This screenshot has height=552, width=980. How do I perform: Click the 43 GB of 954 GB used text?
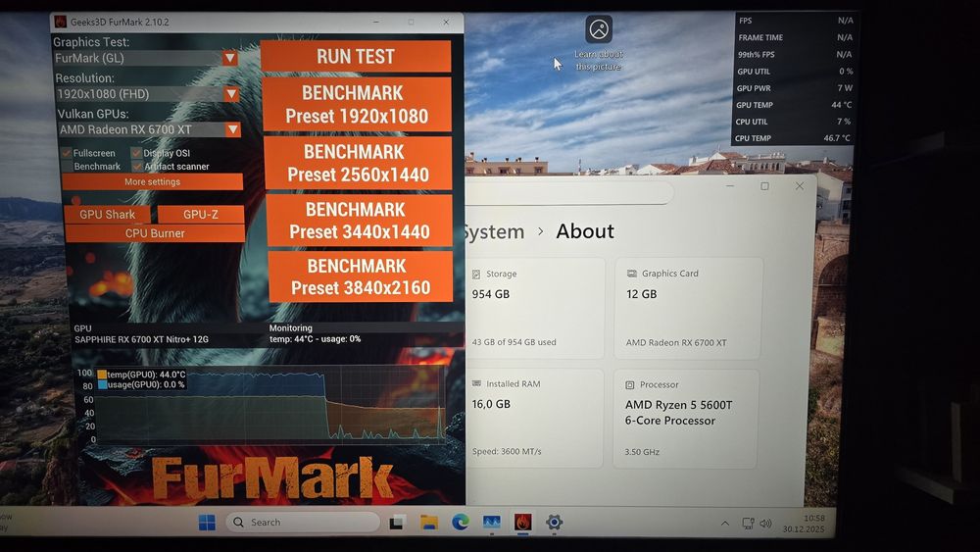(514, 342)
